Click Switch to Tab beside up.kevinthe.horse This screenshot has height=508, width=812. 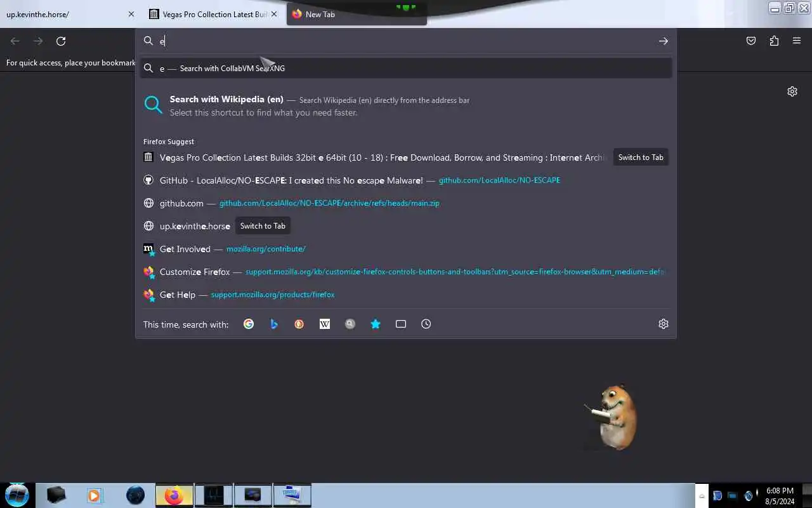pos(263,226)
